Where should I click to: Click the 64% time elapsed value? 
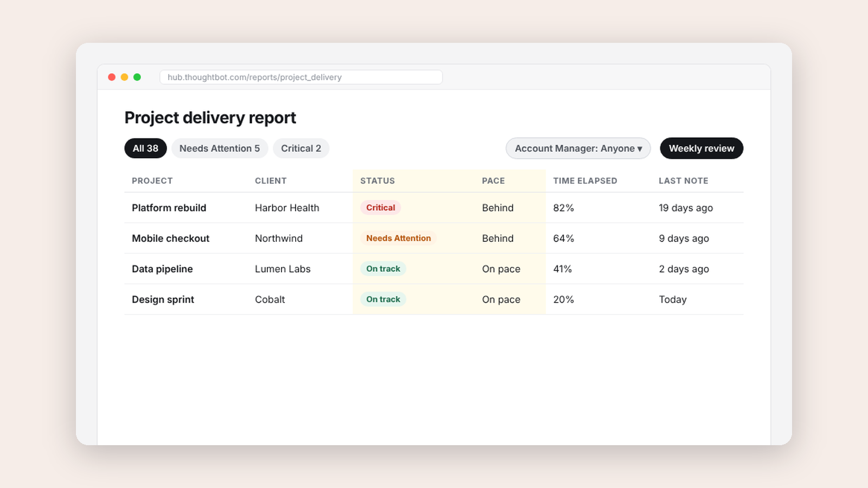point(563,238)
